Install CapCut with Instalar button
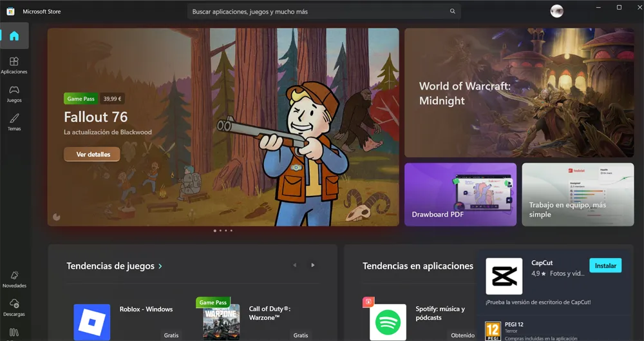Viewport: 644px width, 341px height. (x=605, y=266)
